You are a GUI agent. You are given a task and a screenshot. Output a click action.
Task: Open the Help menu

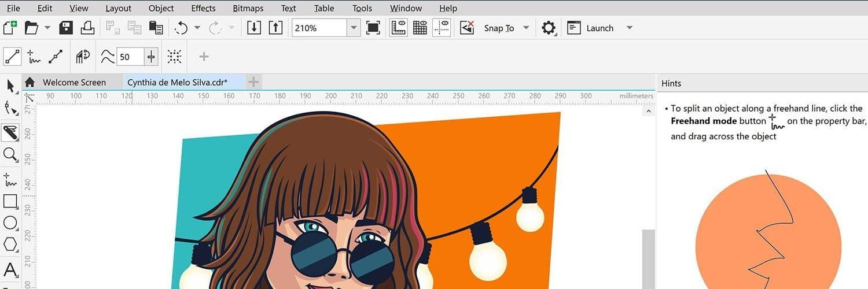[x=448, y=8]
